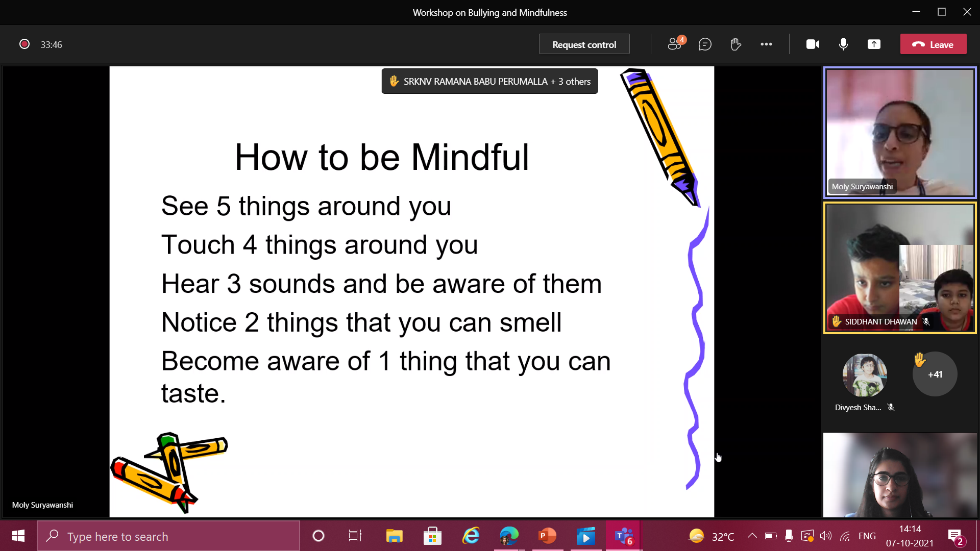Image resolution: width=980 pixels, height=551 pixels.
Task: Select SIDDHANT DHAWAN video tile
Action: point(900,268)
